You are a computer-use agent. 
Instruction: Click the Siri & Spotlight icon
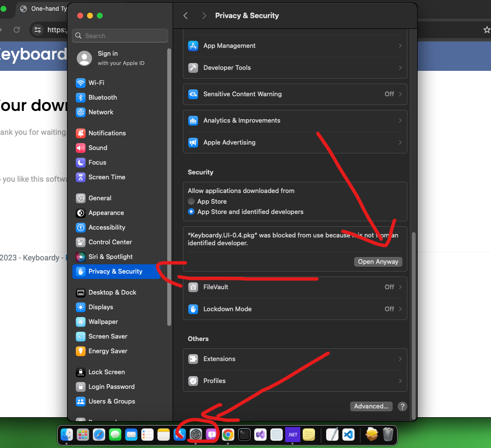(81, 257)
